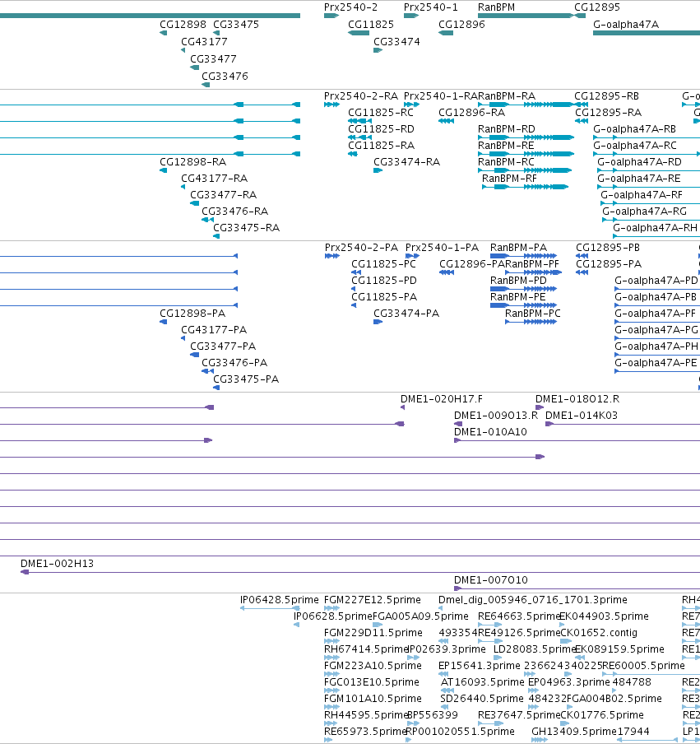Select the Prx2540-1 gene label
The height and width of the screenshot is (744, 700).
coord(431,7)
